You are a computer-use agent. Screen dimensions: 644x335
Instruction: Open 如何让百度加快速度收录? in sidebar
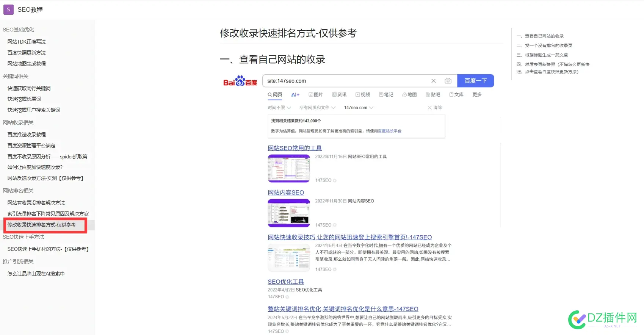(35, 167)
